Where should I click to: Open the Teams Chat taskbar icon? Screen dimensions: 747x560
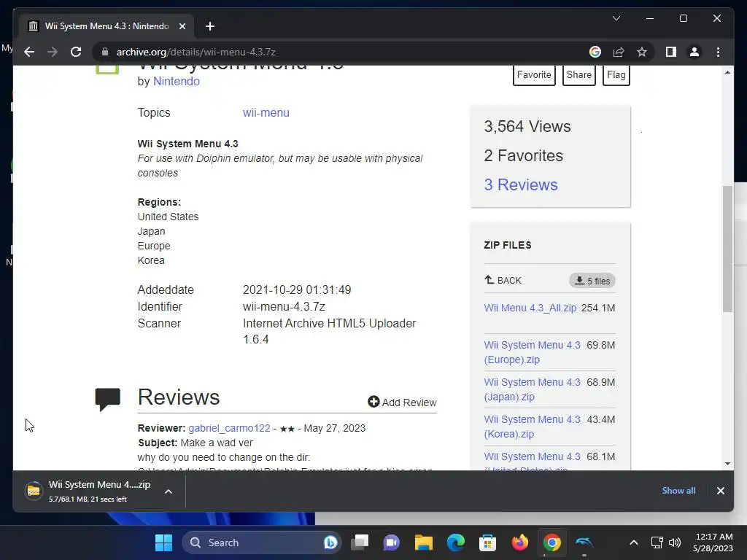click(x=392, y=542)
